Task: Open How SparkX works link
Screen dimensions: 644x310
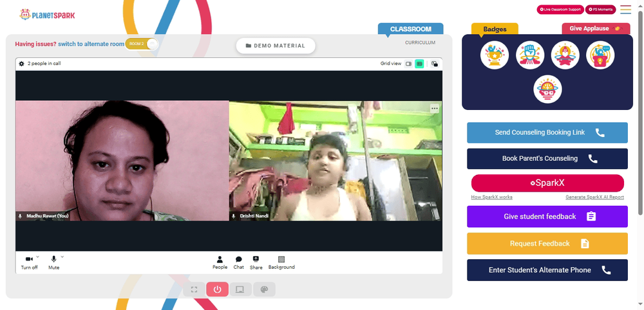Action: click(x=491, y=197)
